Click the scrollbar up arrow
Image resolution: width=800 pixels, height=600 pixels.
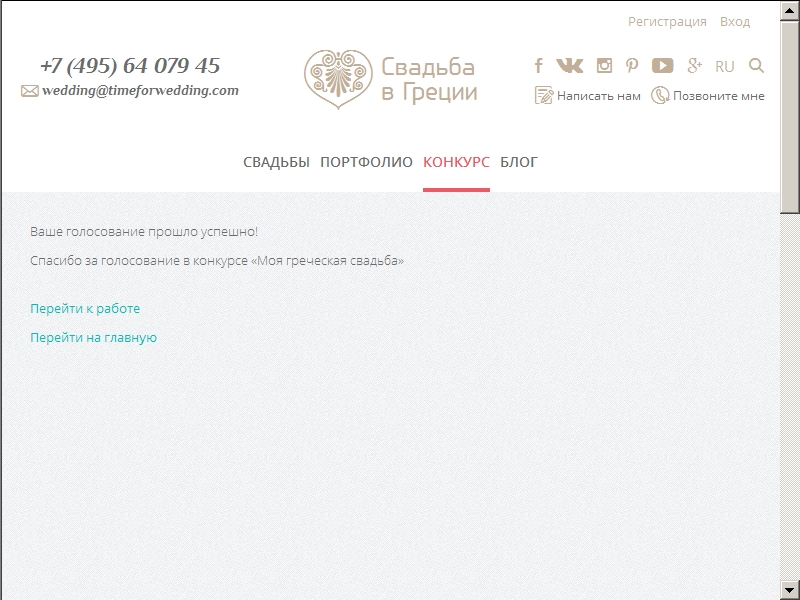pos(789,12)
